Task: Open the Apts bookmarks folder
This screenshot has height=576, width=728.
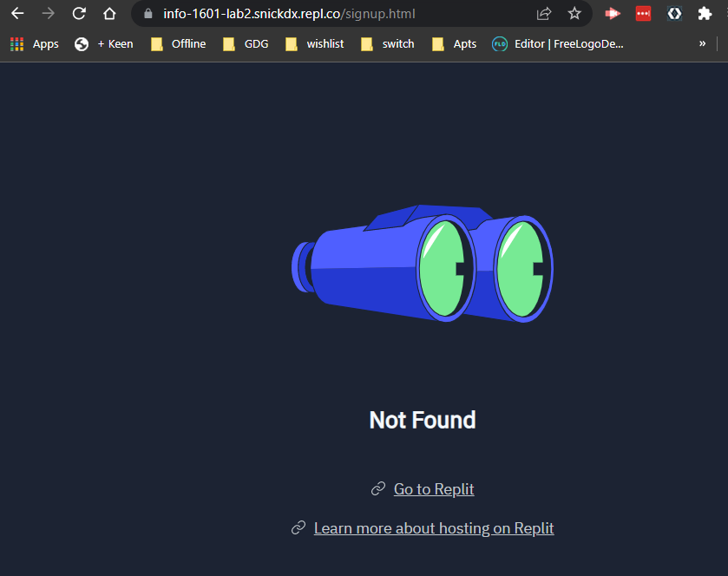Action: point(454,44)
